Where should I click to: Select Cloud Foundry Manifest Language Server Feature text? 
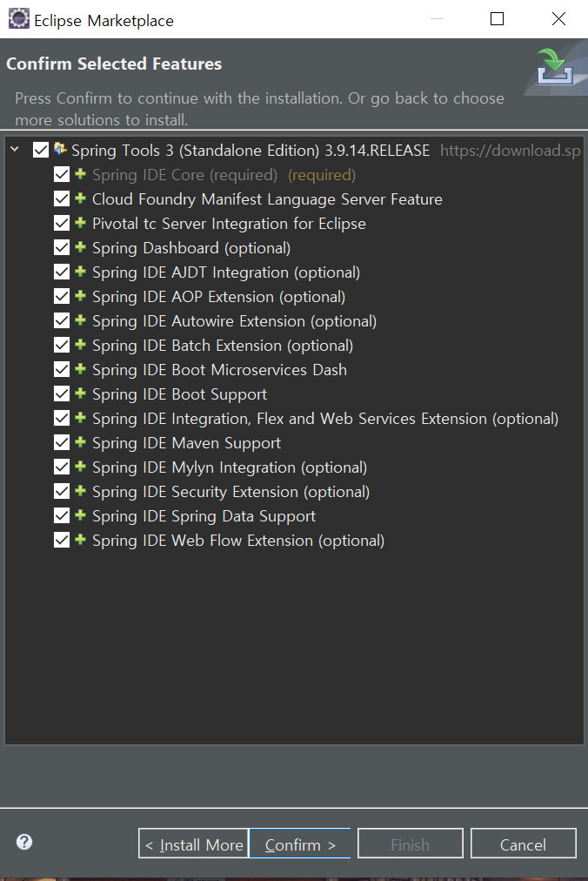point(267,199)
